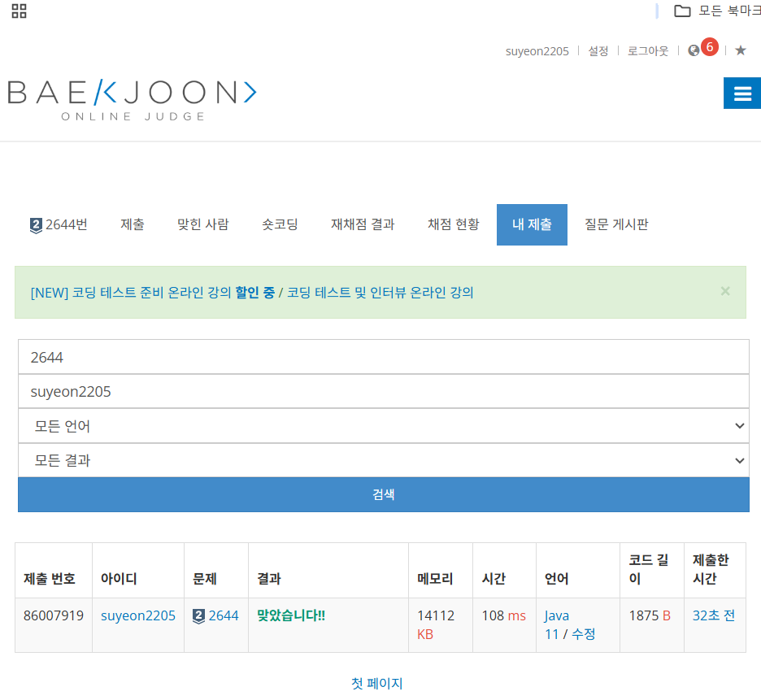Open the blue hamburger menu button
761x700 pixels.
pos(742,93)
